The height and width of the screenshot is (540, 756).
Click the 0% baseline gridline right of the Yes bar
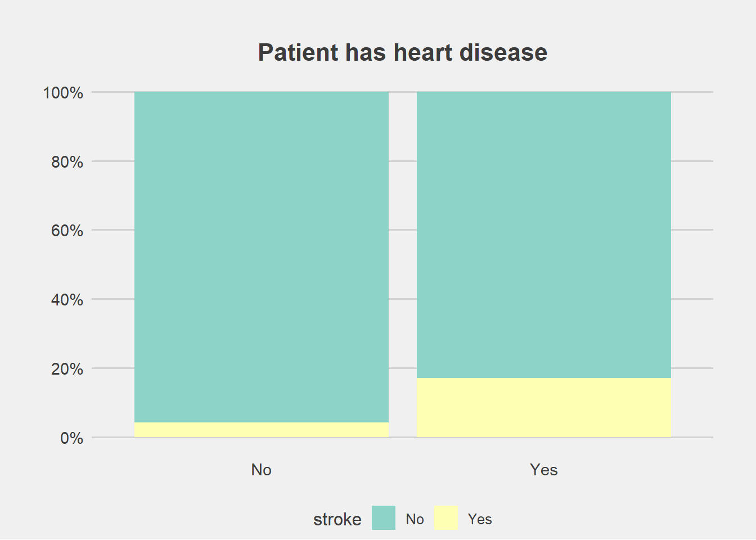point(692,437)
